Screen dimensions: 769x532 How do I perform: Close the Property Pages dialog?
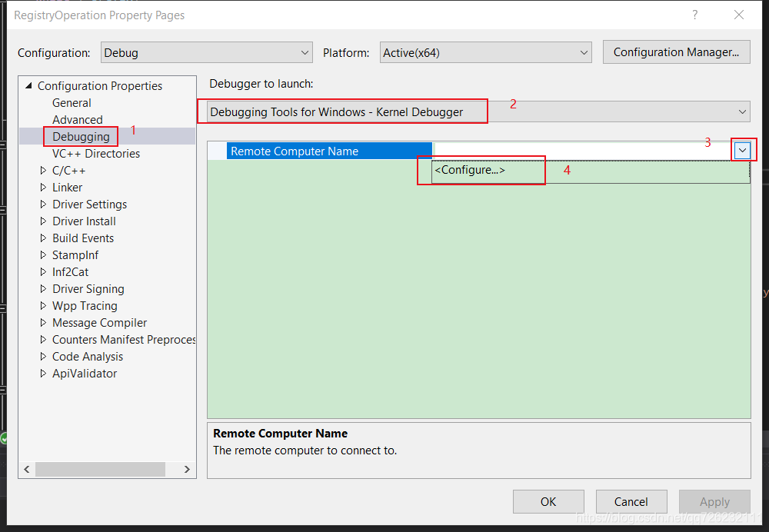[739, 15]
